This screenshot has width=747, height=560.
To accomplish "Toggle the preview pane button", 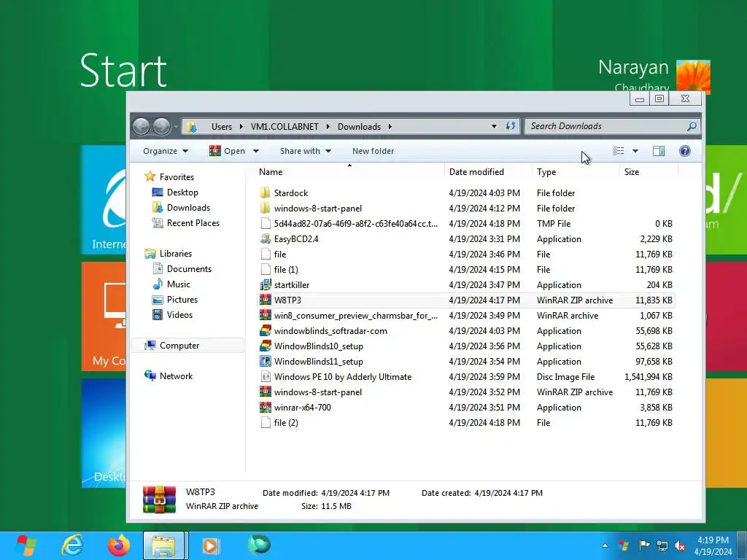I will click(659, 151).
